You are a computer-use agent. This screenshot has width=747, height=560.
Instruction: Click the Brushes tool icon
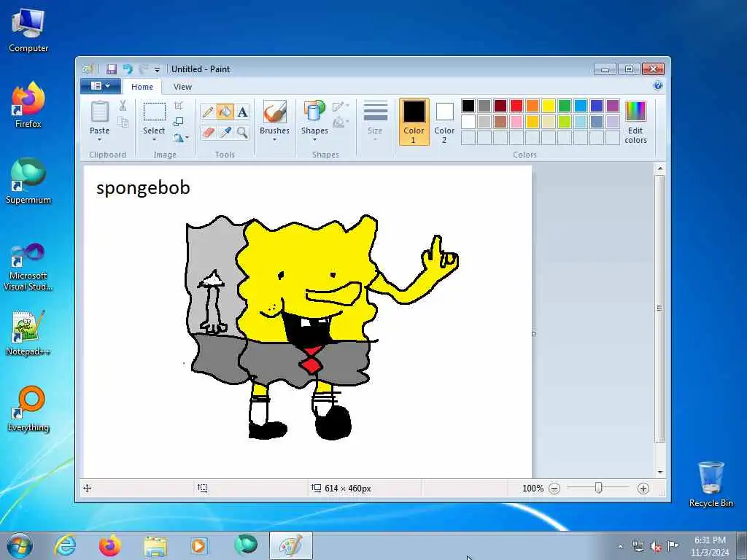click(274, 112)
